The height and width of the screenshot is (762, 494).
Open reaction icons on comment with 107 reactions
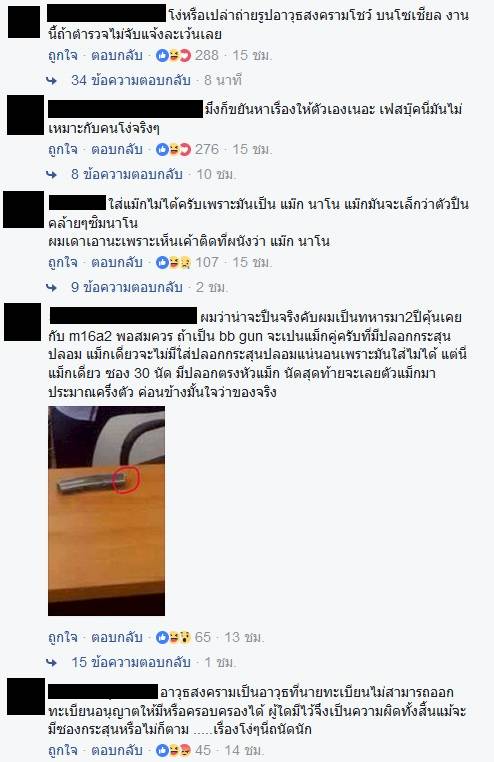[x=173, y=262]
